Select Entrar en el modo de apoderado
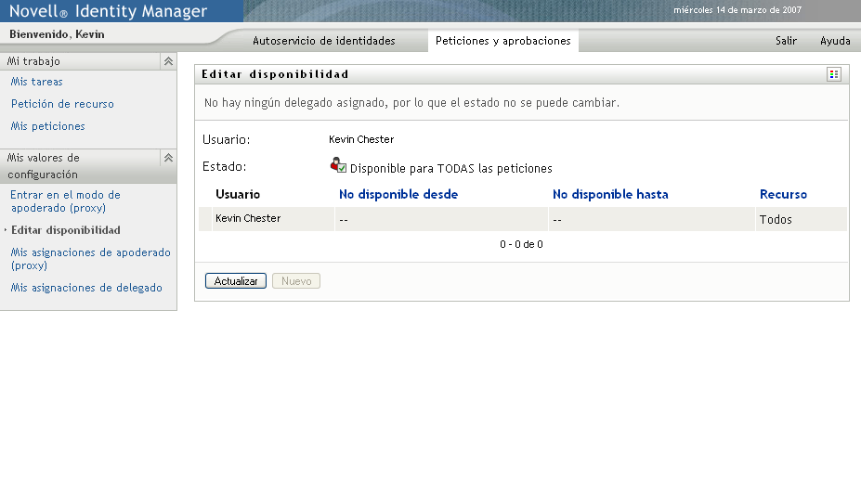 click(65, 201)
